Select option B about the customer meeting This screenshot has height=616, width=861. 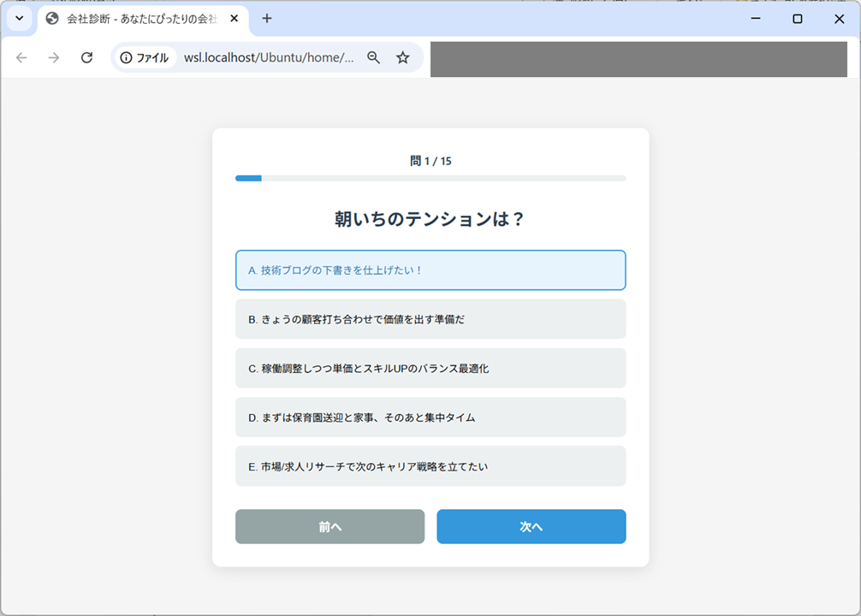pyautogui.click(x=430, y=318)
